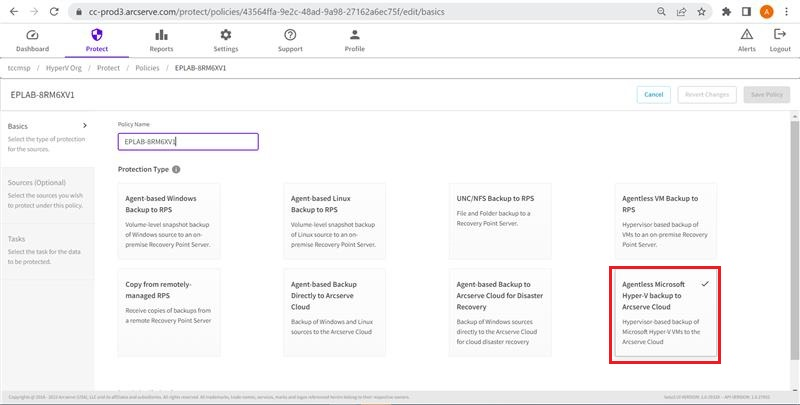The image size is (800, 405).
Task: Click the Protection Type label
Action: tap(143, 169)
